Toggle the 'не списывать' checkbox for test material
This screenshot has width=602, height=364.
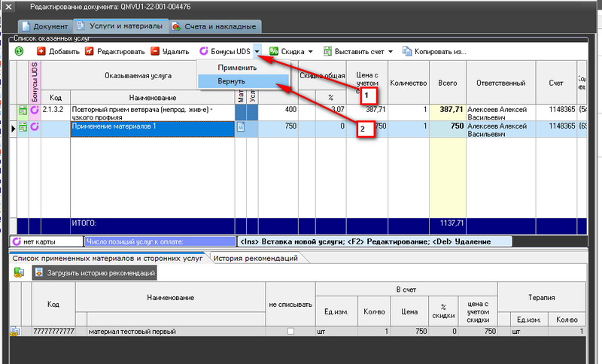290,331
